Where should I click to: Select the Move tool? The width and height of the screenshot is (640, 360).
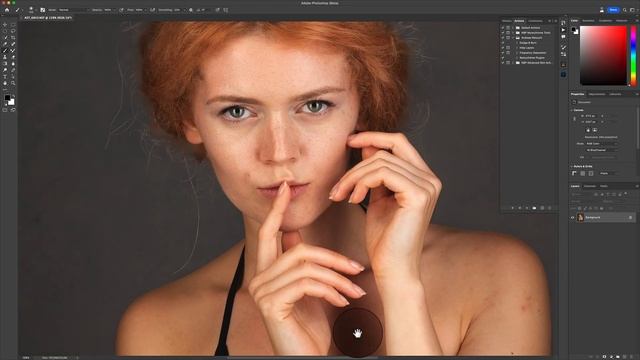5,24
